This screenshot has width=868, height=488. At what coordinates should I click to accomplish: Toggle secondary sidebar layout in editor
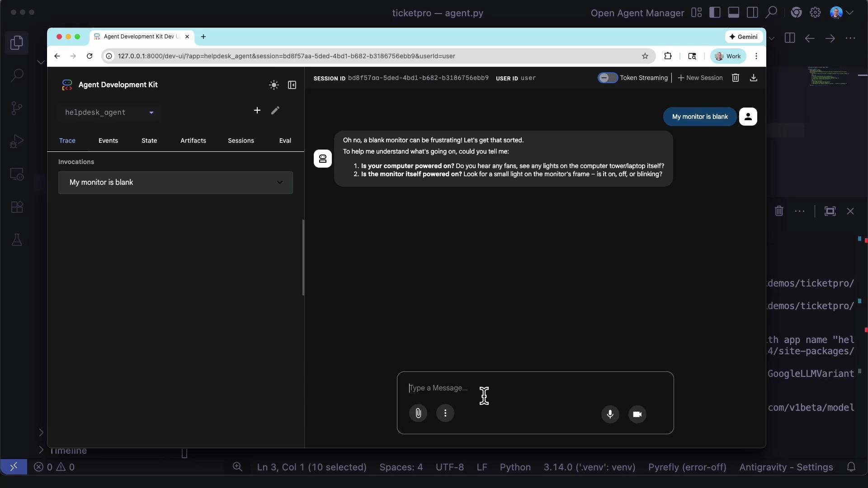click(x=752, y=13)
